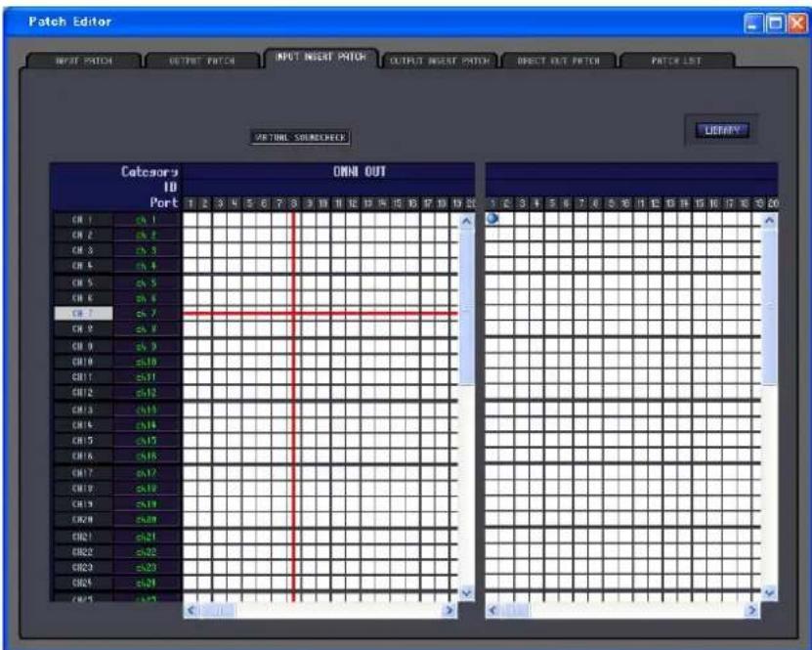Click right grid port header number 11

tap(641, 203)
